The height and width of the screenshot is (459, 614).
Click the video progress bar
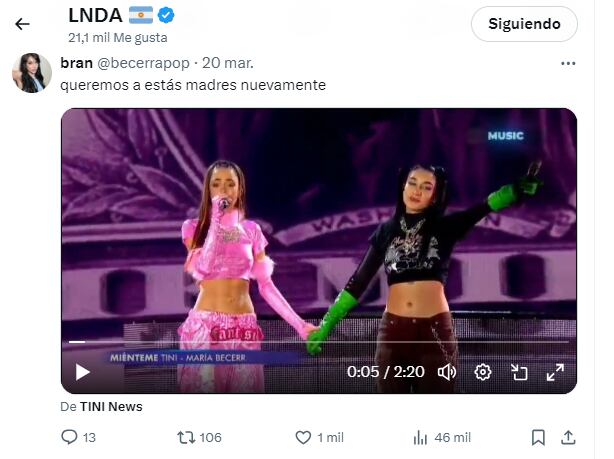coord(319,342)
